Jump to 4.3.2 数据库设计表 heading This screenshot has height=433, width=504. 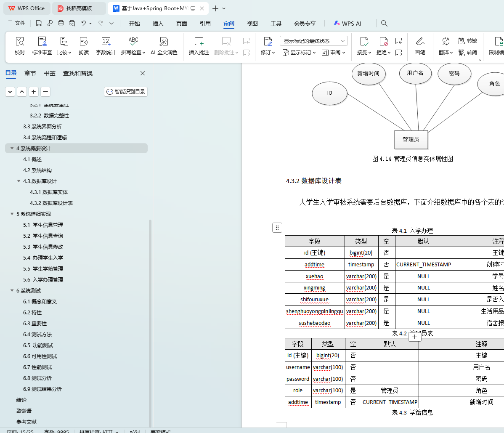(51, 203)
